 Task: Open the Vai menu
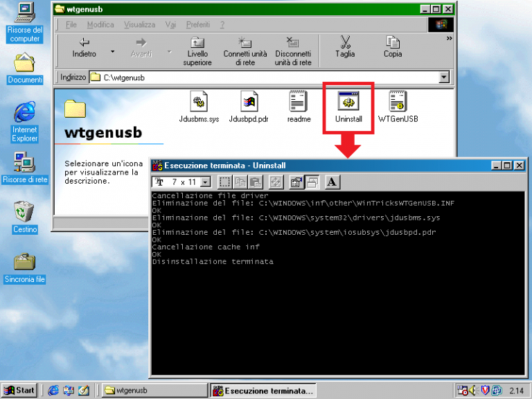[170, 24]
